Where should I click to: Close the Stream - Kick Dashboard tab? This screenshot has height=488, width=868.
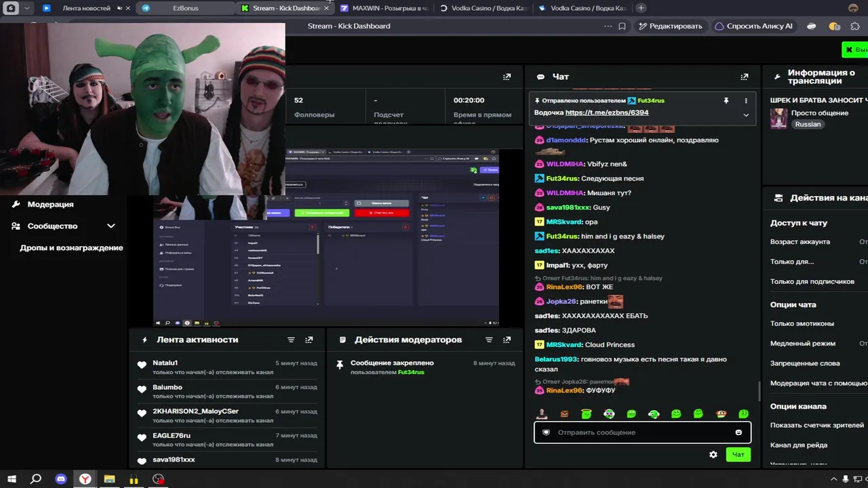click(x=326, y=8)
